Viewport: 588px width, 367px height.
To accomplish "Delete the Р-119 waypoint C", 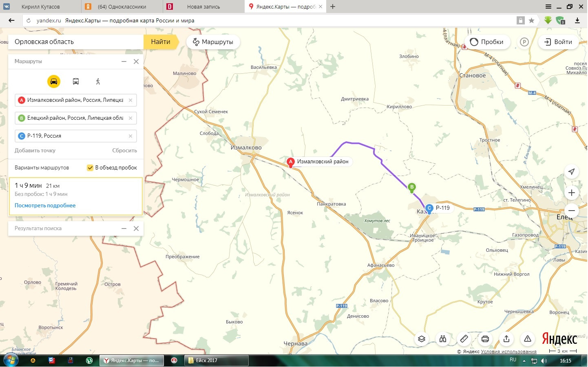I will click(130, 136).
